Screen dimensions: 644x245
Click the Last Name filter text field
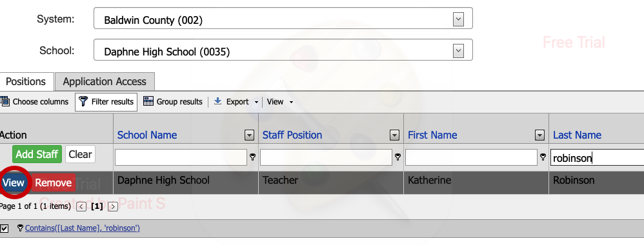[x=597, y=158]
